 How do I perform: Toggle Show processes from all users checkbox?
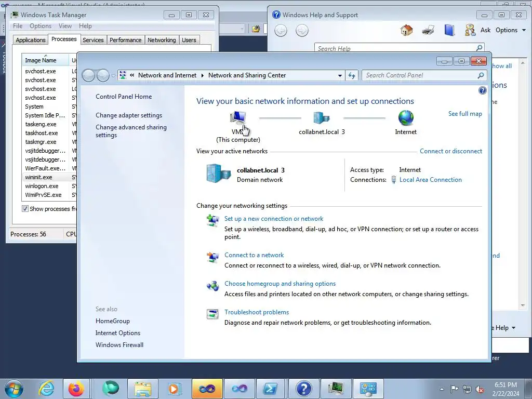pos(25,209)
